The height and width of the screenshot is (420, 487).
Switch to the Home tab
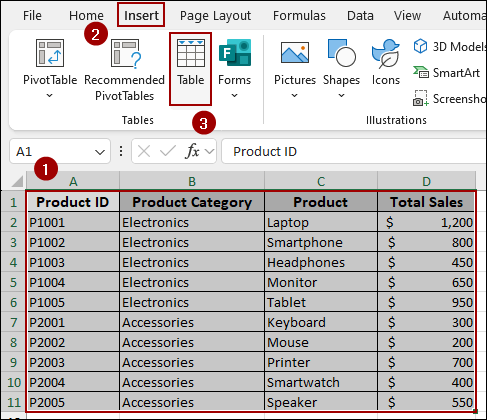[x=86, y=15]
